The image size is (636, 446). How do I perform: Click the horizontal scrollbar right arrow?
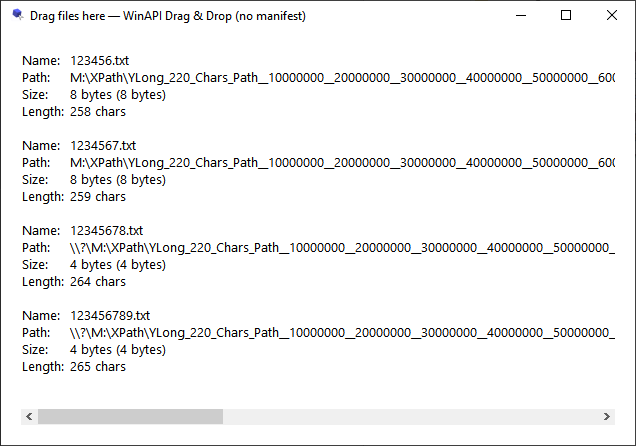(x=607, y=416)
